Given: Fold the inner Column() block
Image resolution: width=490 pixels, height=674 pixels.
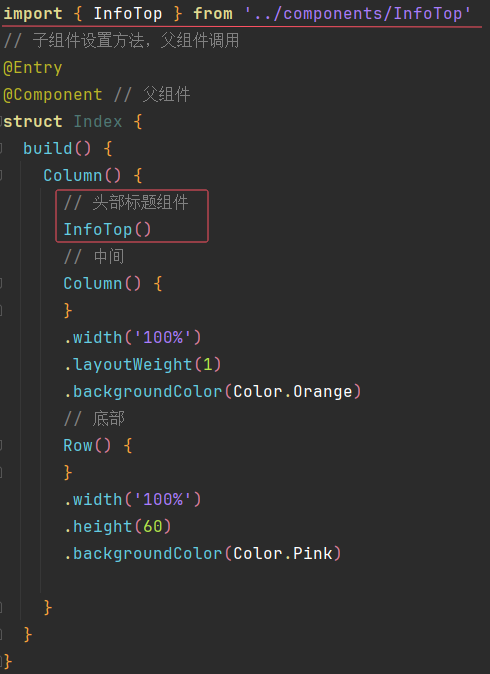Looking at the screenshot, I should coord(1,284).
